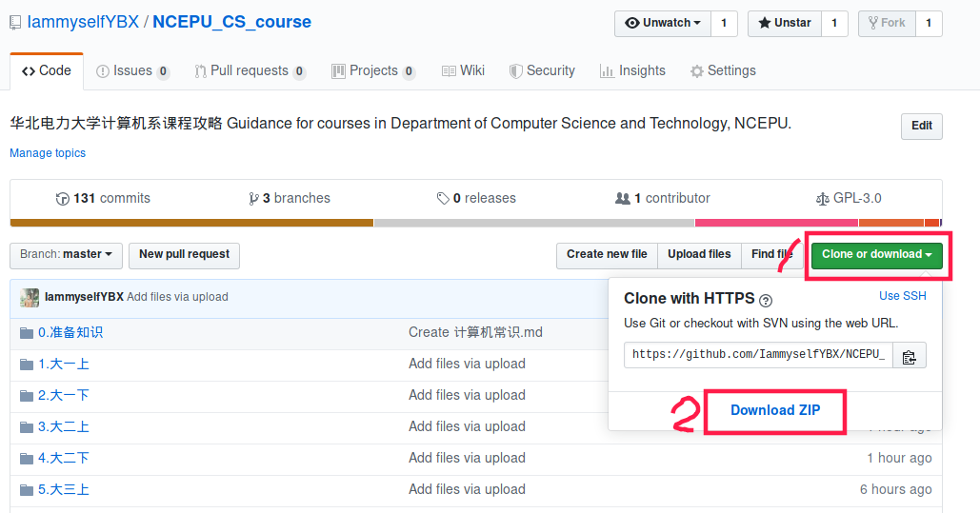
Task: Open folder 2.大一下
Action: click(64, 396)
